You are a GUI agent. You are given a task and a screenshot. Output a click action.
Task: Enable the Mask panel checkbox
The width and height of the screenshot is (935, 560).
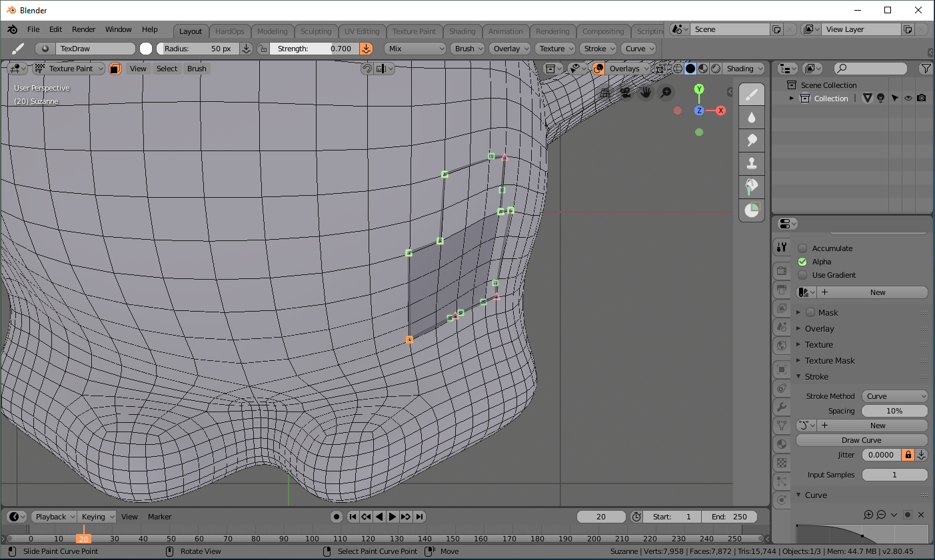click(810, 312)
